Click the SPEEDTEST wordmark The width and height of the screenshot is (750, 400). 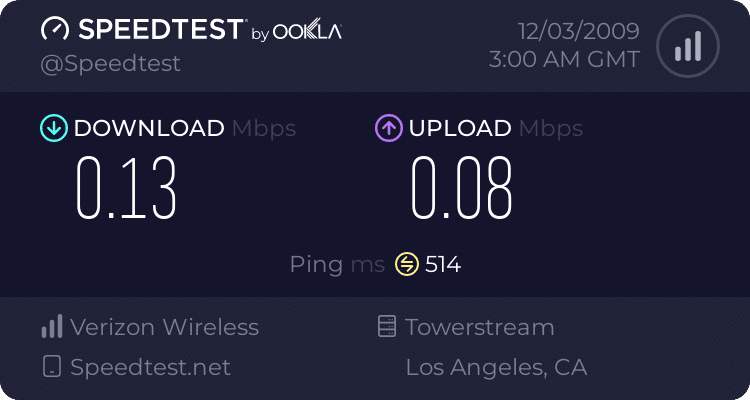pos(161,30)
